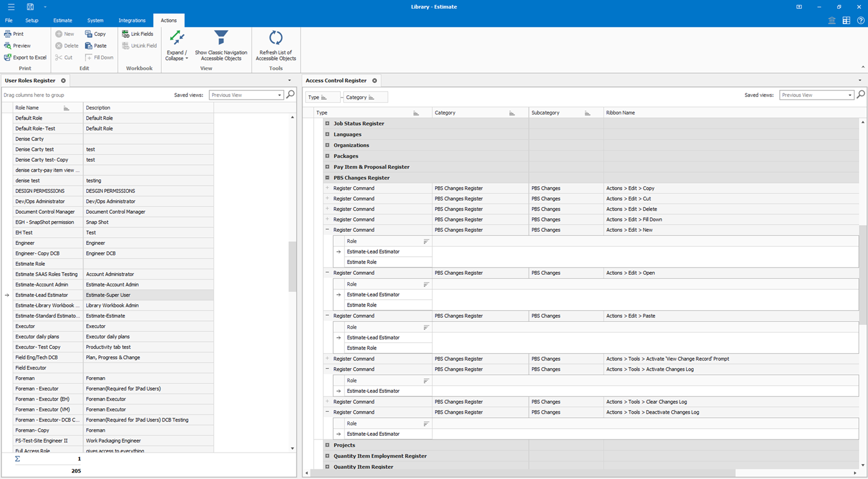Click the Link Fields workbook icon

click(x=125, y=34)
